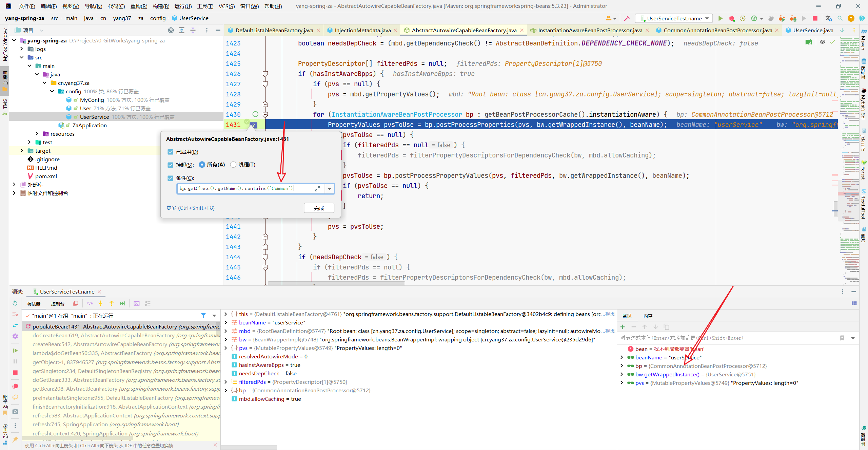Open the 文件(F) menu
This screenshot has height=450, width=868.
click(x=27, y=6)
